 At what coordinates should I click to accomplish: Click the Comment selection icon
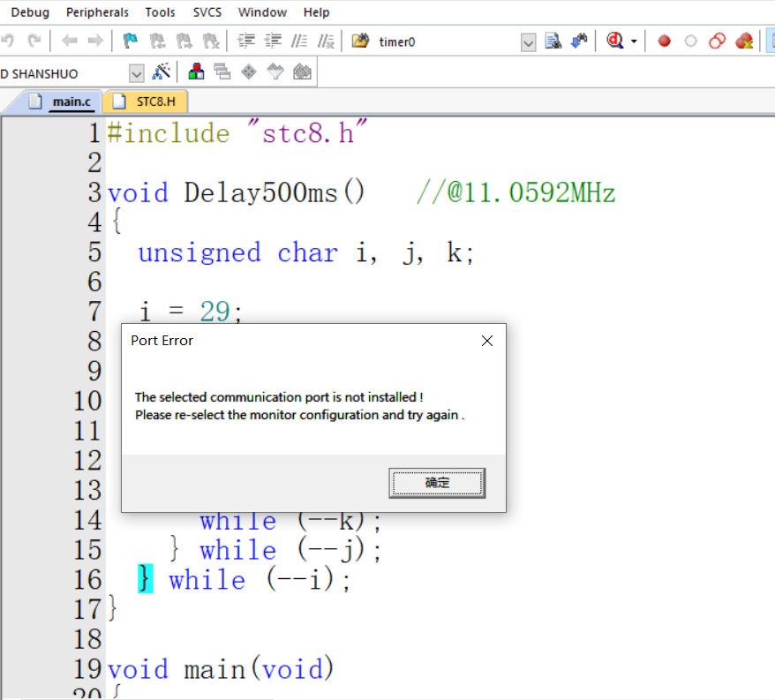tap(300, 41)
